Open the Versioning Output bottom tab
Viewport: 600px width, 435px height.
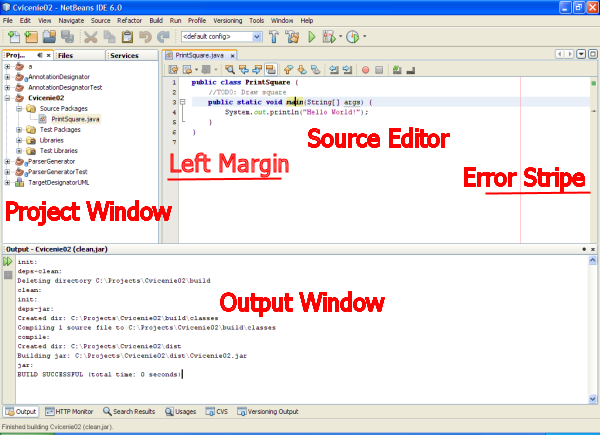click(x=267, y=412)
